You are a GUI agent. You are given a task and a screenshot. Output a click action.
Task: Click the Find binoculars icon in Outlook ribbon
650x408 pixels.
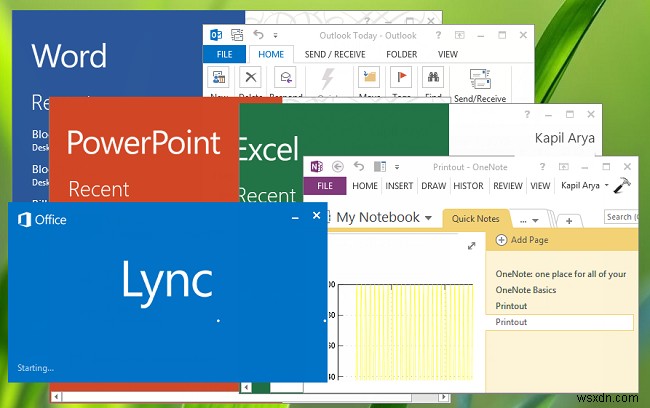pos(433,77)
